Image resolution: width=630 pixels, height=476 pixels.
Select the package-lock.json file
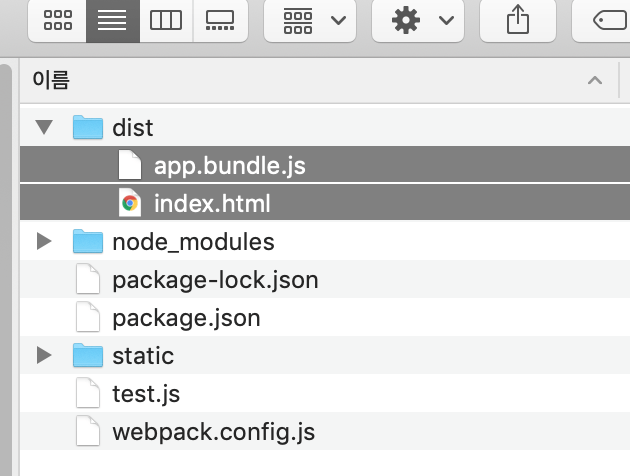pyautogui.click(x=215, y=280)
